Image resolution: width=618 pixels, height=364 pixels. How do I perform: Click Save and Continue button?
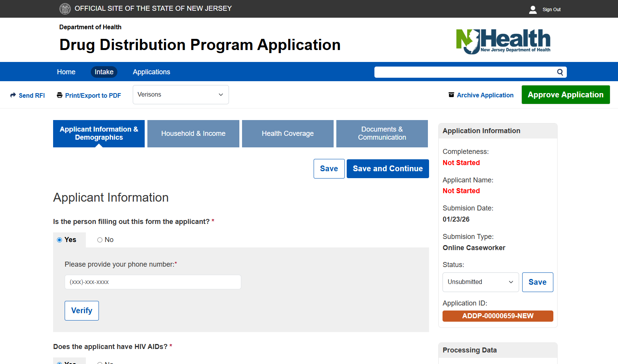(388, 169)
